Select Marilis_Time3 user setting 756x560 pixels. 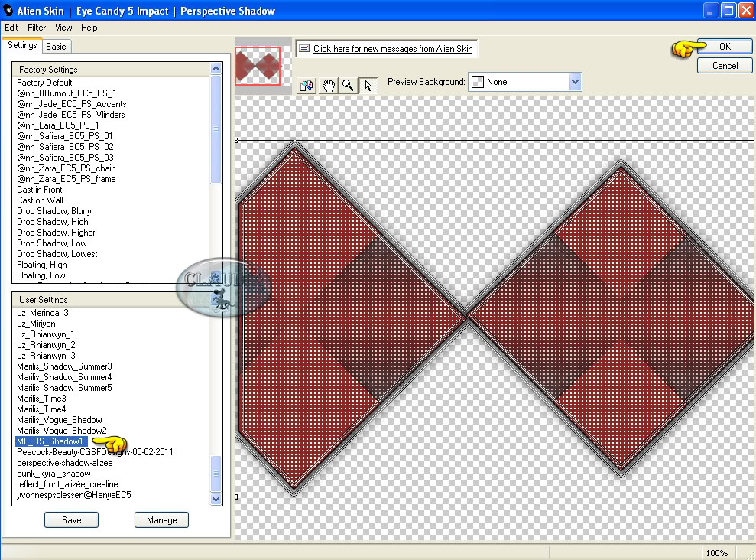click(41, 399)
